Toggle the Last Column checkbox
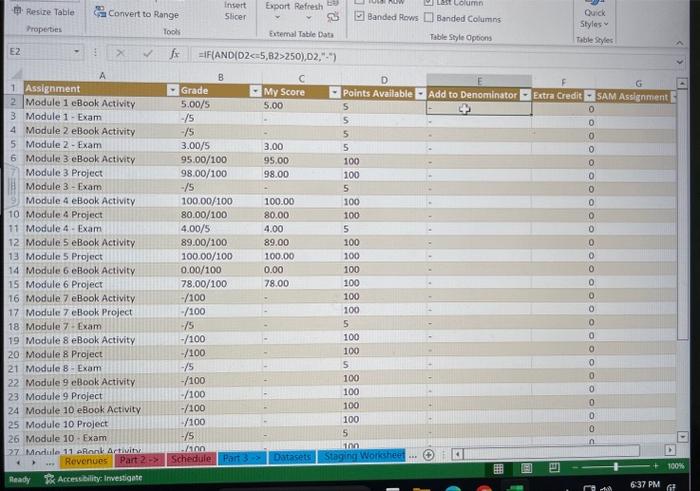Screen dimensions: 700x491 [x=428, y=2]
